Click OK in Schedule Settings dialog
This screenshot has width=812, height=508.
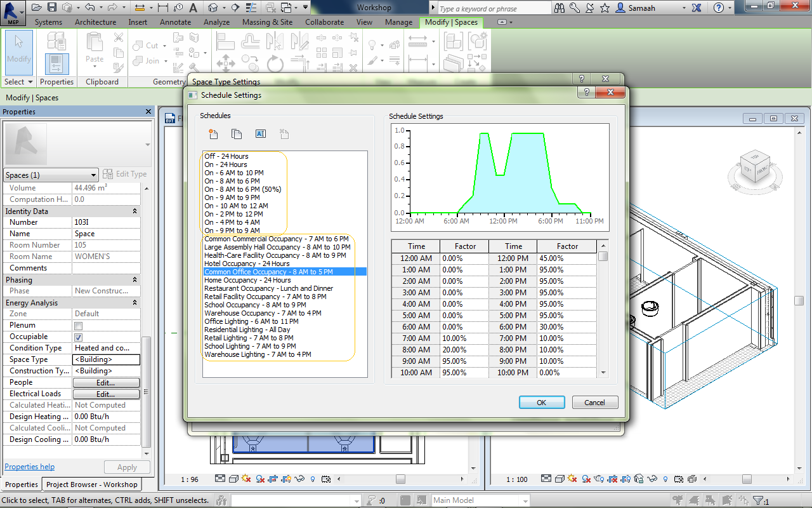click(x=542, y=403)
